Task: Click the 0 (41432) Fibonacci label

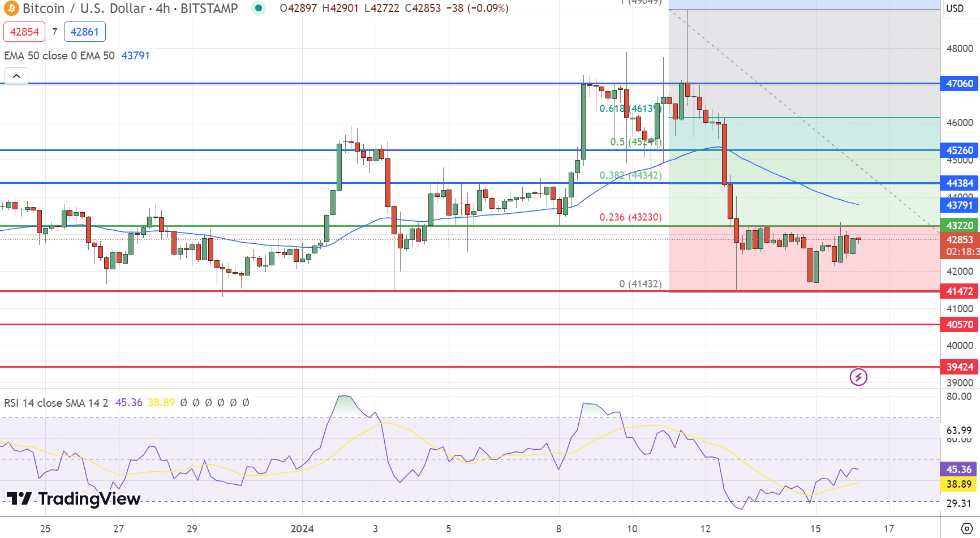Action: tap(641, 284)
